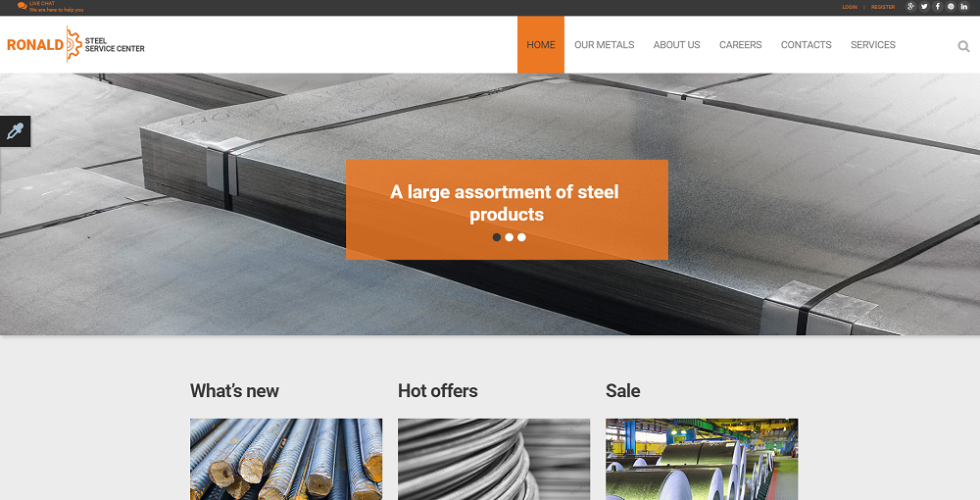Image resolution: width=980 pixels, height=500 pixels.
Task: Open the Google Plus social icon
Action: click(x=910, y=6)
